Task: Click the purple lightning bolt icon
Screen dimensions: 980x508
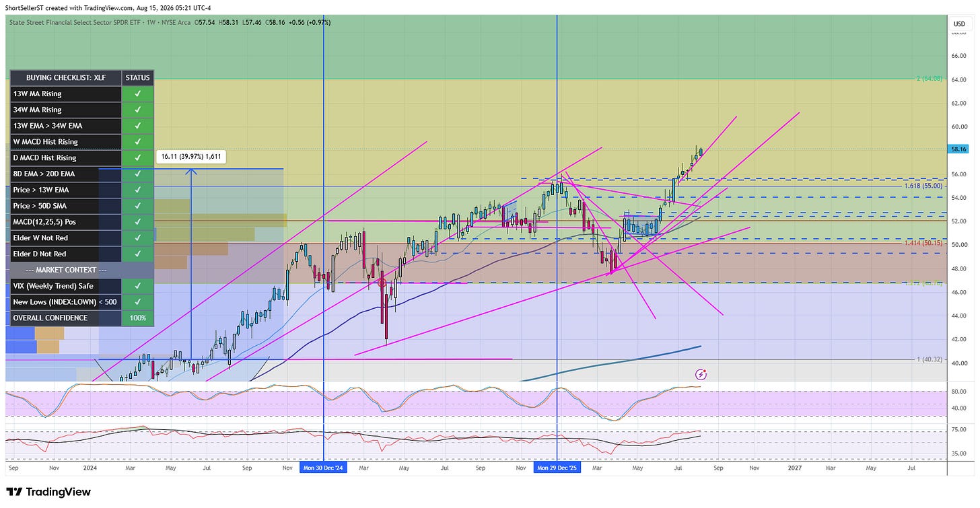Action: pos(701,373)
